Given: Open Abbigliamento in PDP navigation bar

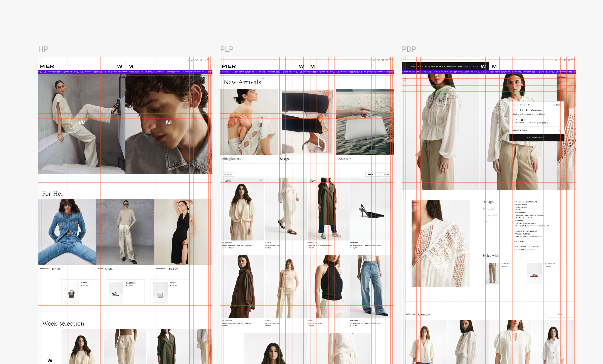Looking at the screenshot, I should [431, 66].
